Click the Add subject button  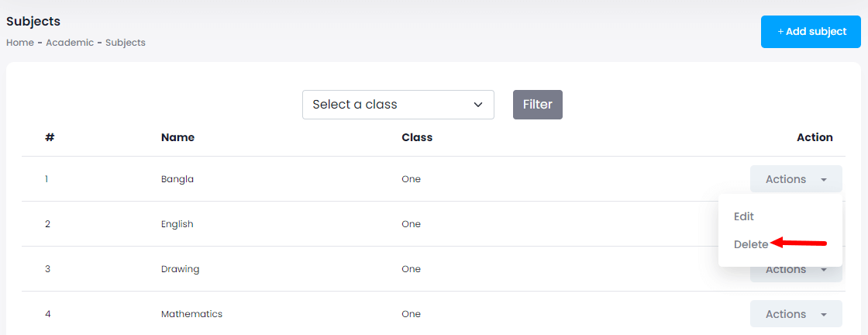coord(811,32)
